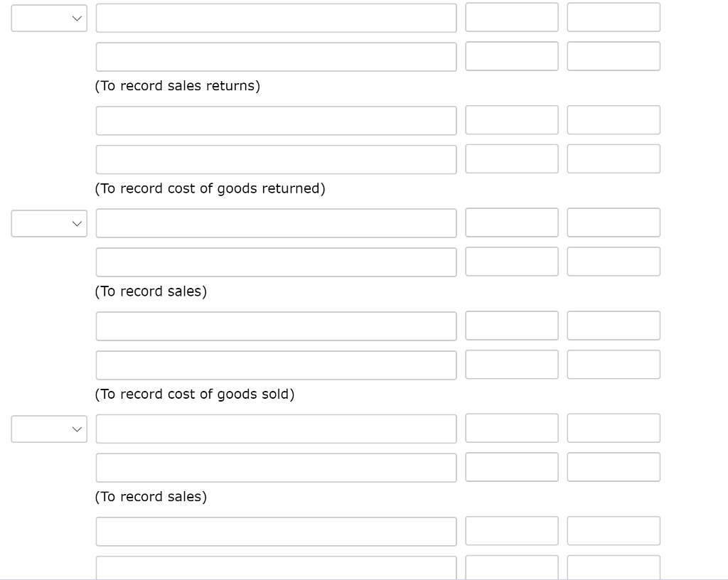This screenshot has height=580, width=728.
Task: Click the credit field in the second sales returns row
Action: click(614, 56)
